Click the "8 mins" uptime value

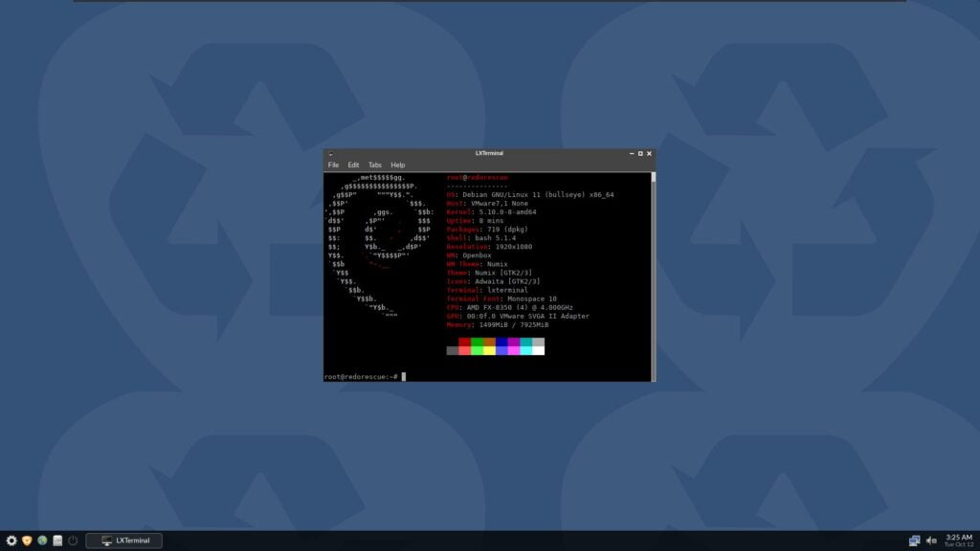click(491, 221)
